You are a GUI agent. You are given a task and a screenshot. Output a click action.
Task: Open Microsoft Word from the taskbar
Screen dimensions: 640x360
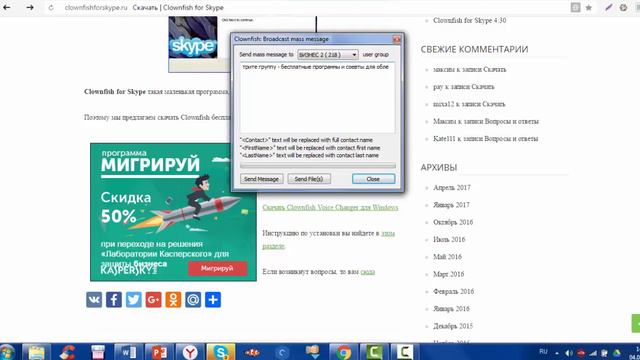pyautogui.click(x=129, y=352)
